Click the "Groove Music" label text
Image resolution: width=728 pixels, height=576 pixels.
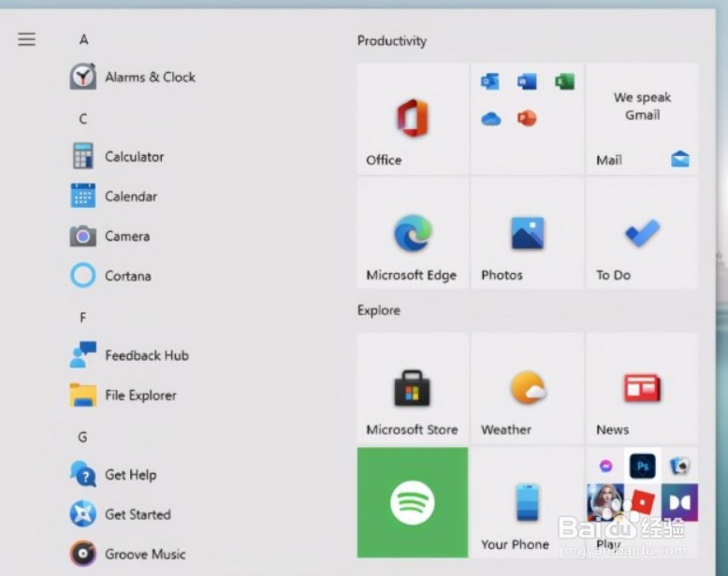pyautogui.click(x=145, y=554)
